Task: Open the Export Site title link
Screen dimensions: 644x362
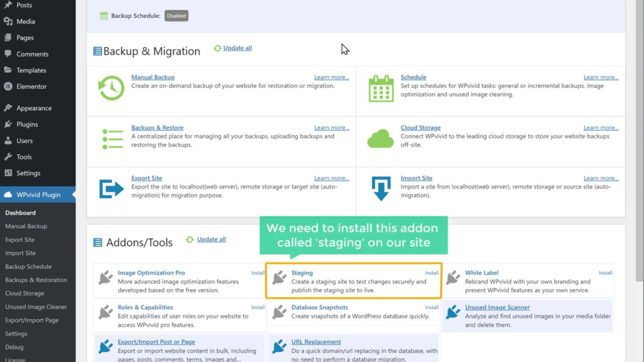Action: coord(147,178)
